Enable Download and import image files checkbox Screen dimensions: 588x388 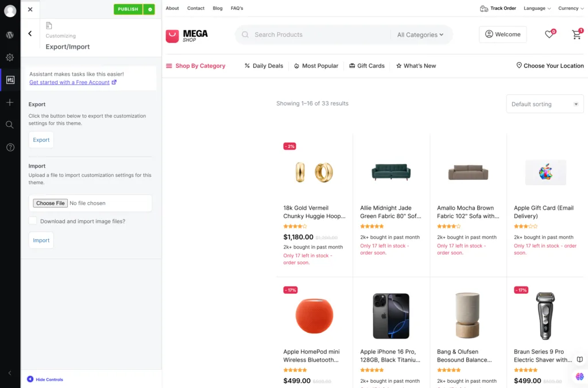pyautogui.click(x=33, y=221)
